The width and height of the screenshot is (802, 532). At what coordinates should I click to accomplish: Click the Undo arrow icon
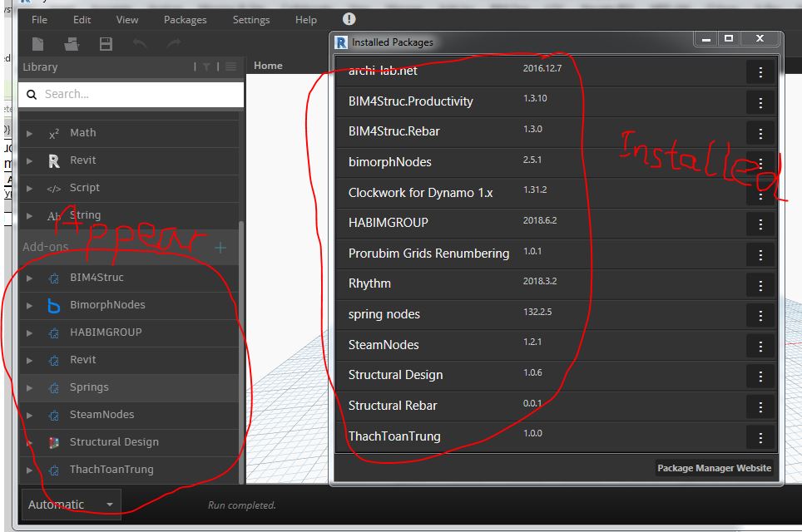[140, 43]
